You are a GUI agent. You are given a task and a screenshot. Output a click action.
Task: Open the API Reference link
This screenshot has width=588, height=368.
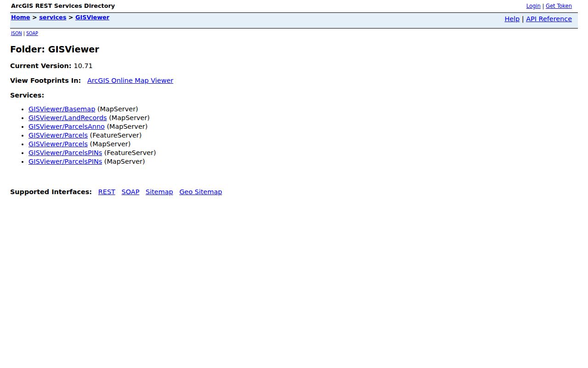pyautogui.click(x=549, y=19)
